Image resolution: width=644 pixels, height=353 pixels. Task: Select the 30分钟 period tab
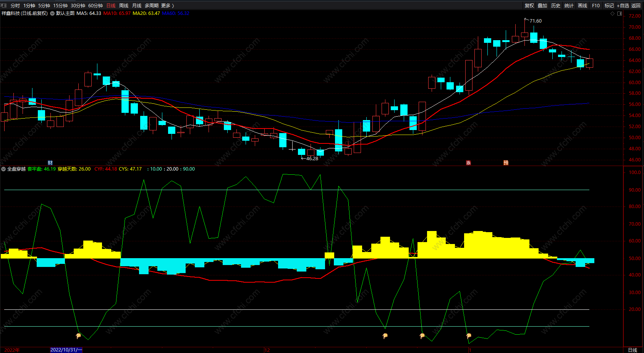click(78, 6)
